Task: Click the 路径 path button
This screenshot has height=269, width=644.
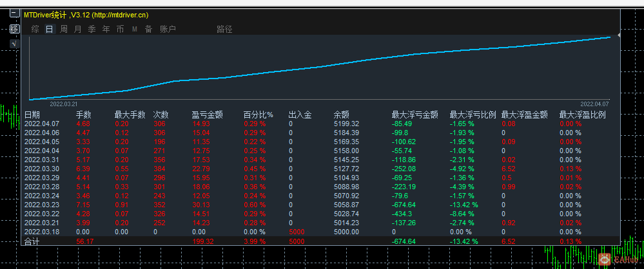Action: 225,29
